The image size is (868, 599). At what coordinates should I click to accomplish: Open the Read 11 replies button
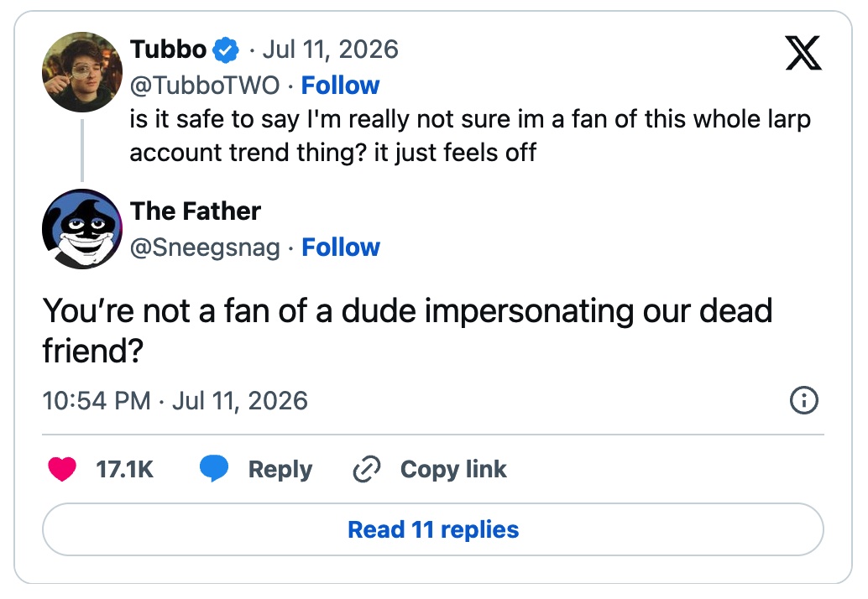click(433, 529)
